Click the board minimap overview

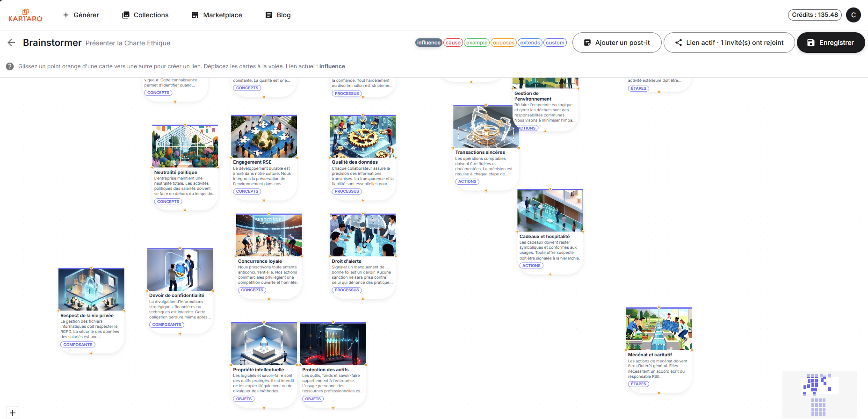(820, 394)
